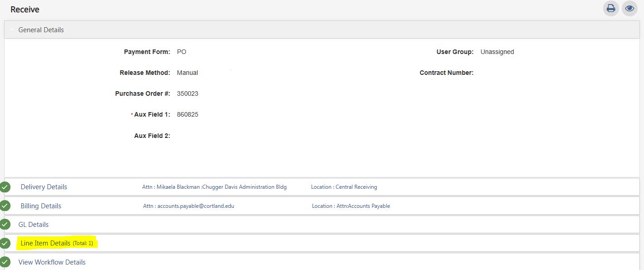The image size is (644, 270).
Task: Click the accounts.payable@cortland.edu billing address
Action: [x=195, y=206]
